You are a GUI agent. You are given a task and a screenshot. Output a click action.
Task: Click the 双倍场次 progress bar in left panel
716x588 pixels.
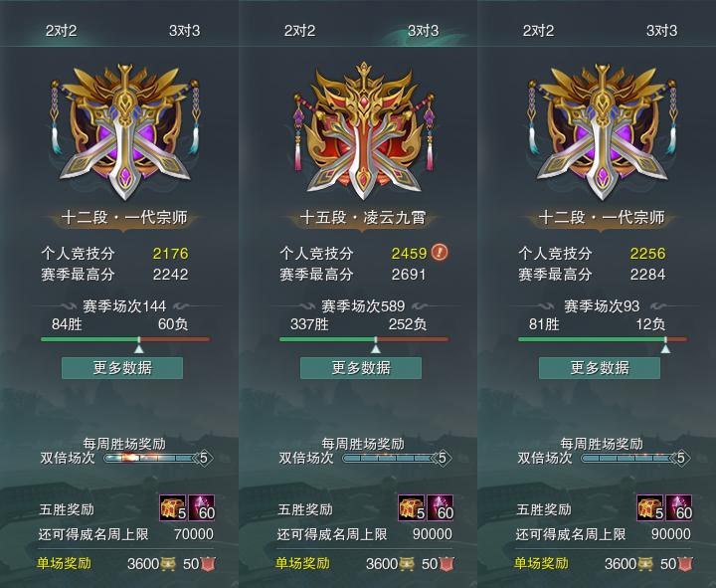click(158, 458)
